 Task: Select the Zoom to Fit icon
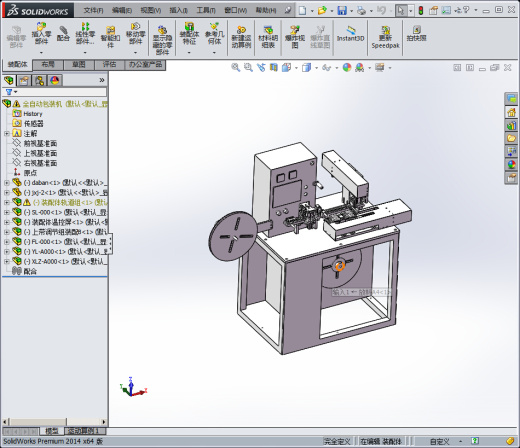pos(235,68)
